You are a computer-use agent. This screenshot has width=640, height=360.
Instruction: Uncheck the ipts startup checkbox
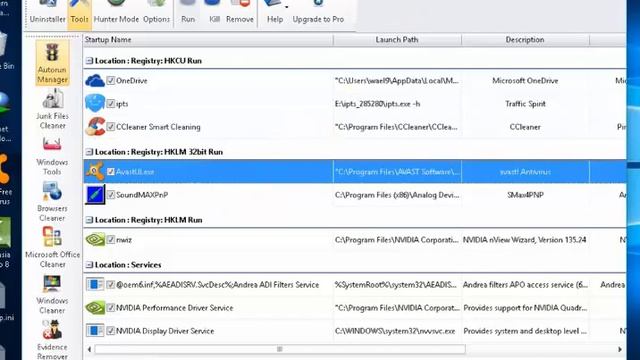(111, 104)
